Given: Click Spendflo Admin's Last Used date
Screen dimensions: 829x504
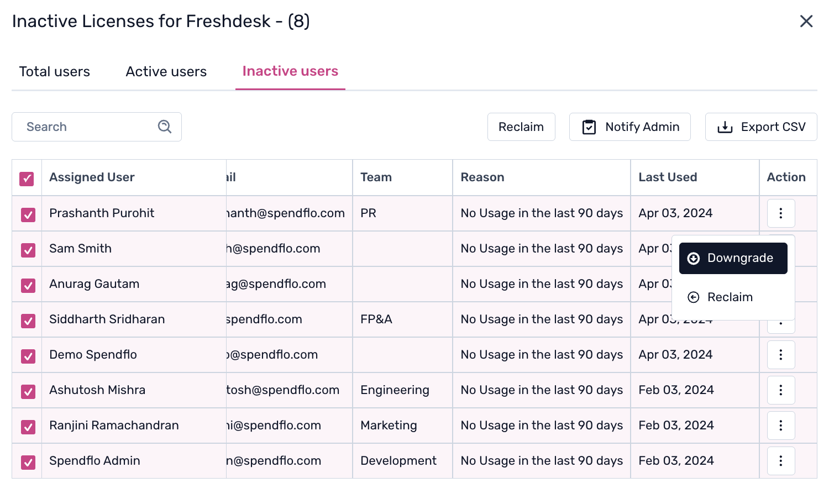Looking at the screenshot, I should (x=676, y=461).
